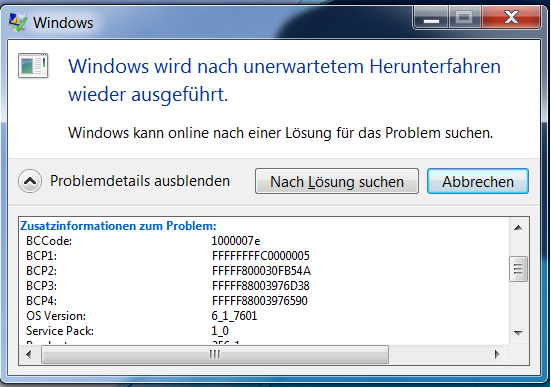Click the BCP2 value FFFFF800030FB54A
The height and width of the screenshot is (387, 551).
tap(261, 271)
